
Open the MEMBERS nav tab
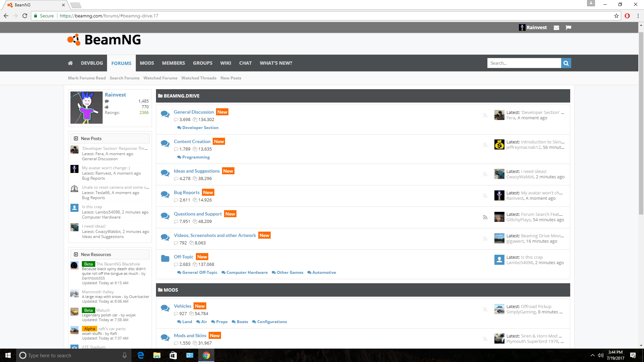point(173,63)
